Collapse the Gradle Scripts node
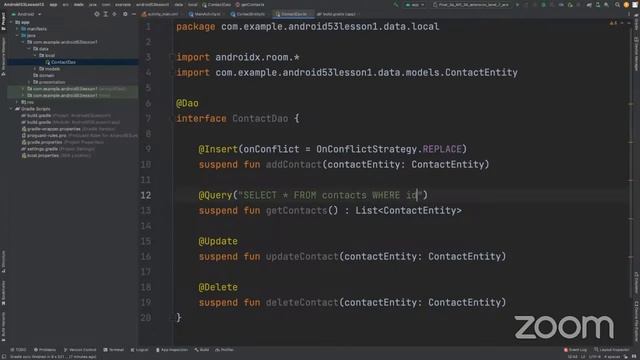 point(11,109)
